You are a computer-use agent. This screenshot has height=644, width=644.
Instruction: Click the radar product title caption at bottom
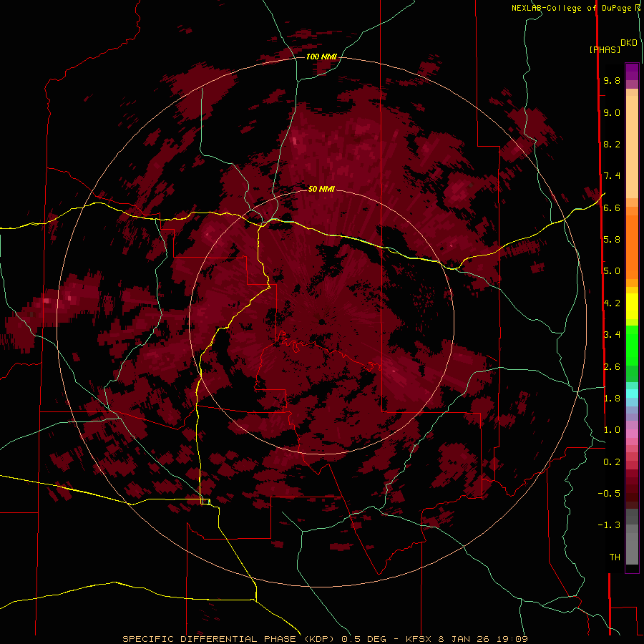click(325, 639)
